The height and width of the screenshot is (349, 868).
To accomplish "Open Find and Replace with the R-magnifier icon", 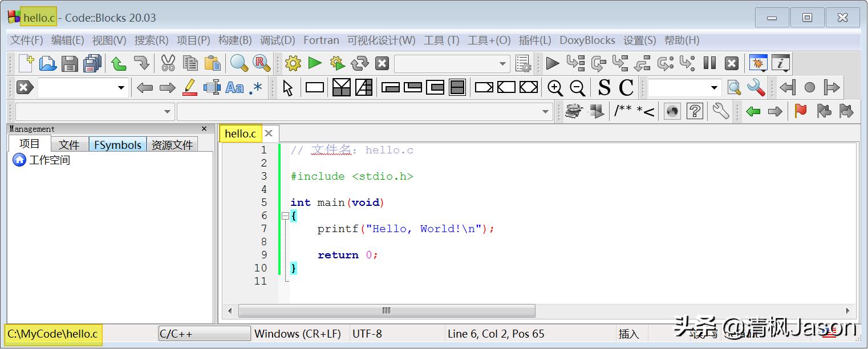I will (x=261, y=63).
